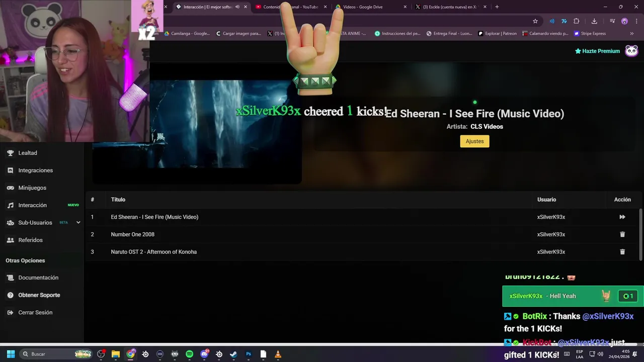The image size is (644, 362).
Task: Open the Chrome three-dot menu
Action: click(636, 21)
